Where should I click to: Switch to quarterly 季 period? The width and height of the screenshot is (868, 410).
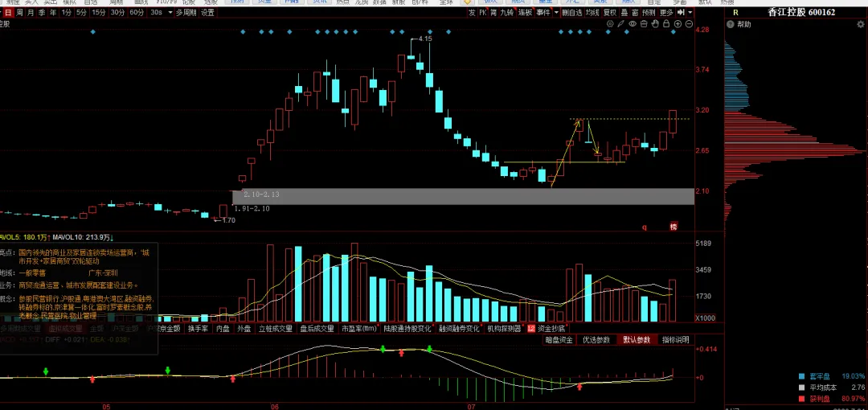coord(42,12)
